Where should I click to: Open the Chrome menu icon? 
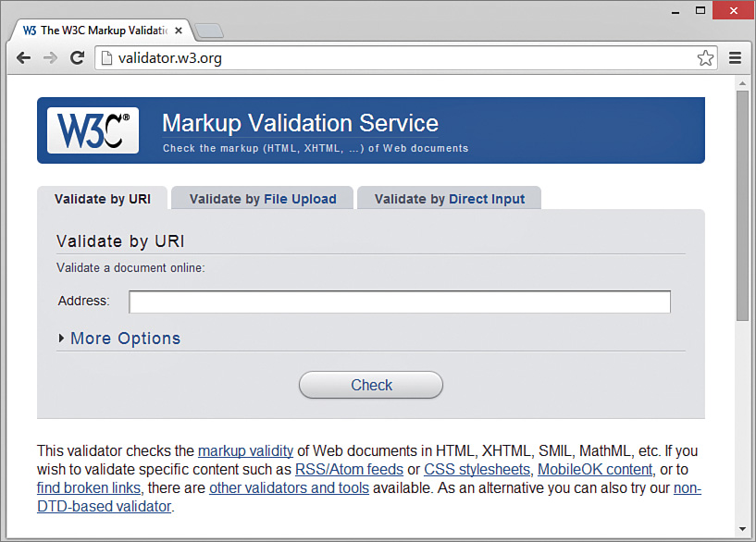click(735, 57)
